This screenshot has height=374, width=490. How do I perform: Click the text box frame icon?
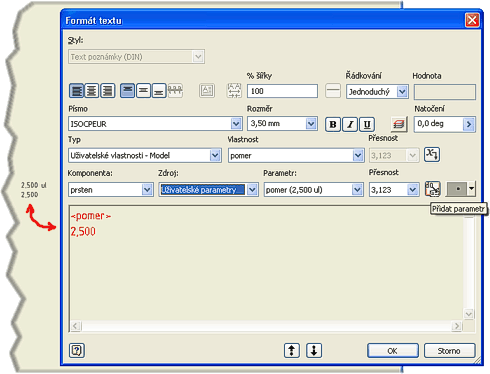[207, 90]
